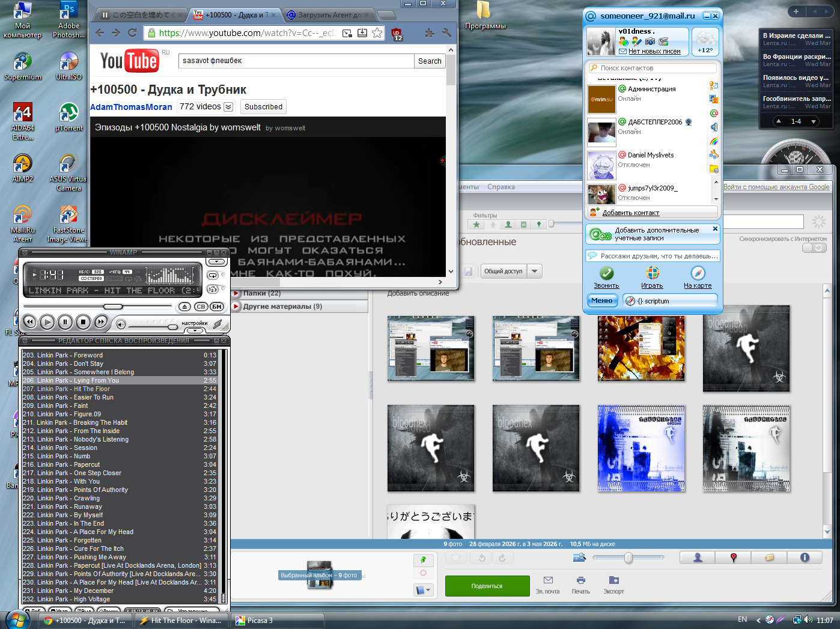Stop playback in Winamp
This screenshot has width=840, height=629.
pos(84,322)
